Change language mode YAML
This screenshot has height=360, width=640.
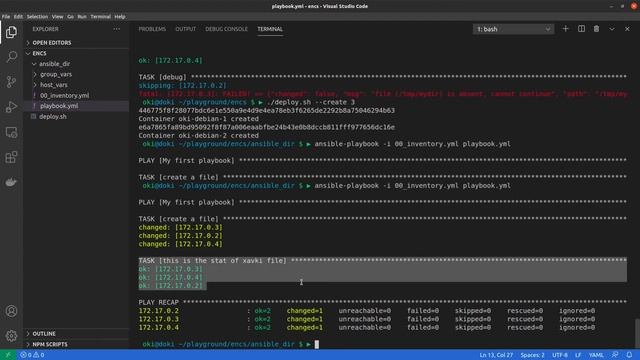pos(596,355)
